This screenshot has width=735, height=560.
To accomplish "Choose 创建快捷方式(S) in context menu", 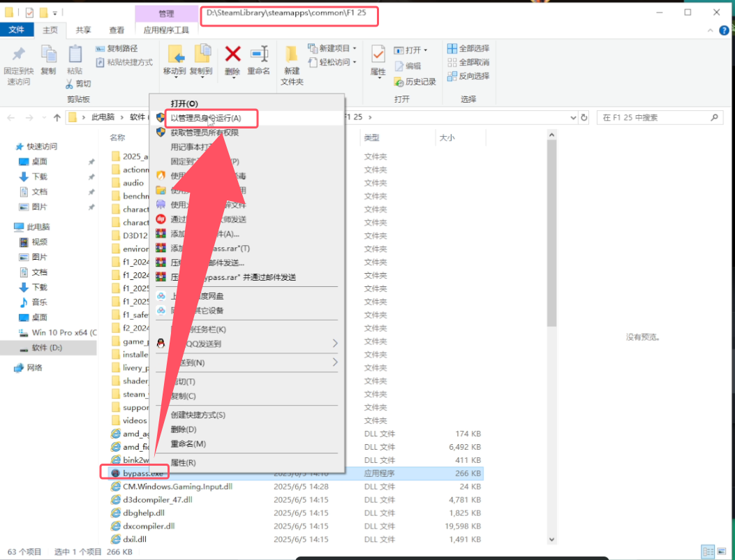I will tap(198, 415).
